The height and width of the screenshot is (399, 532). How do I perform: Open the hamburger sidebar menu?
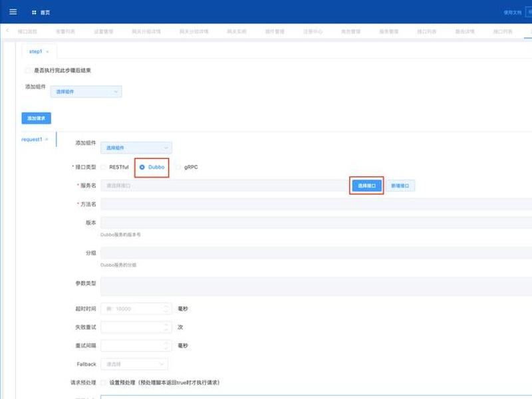[13, 12]
